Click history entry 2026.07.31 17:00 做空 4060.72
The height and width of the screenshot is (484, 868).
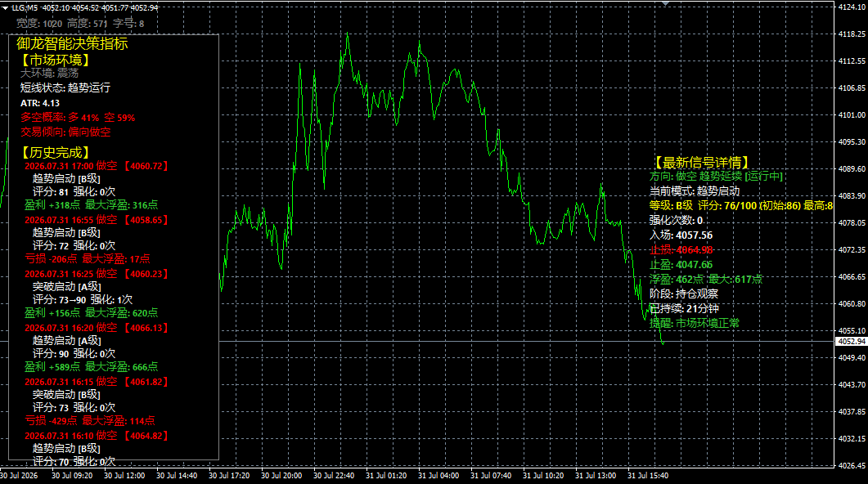(97, 166)
